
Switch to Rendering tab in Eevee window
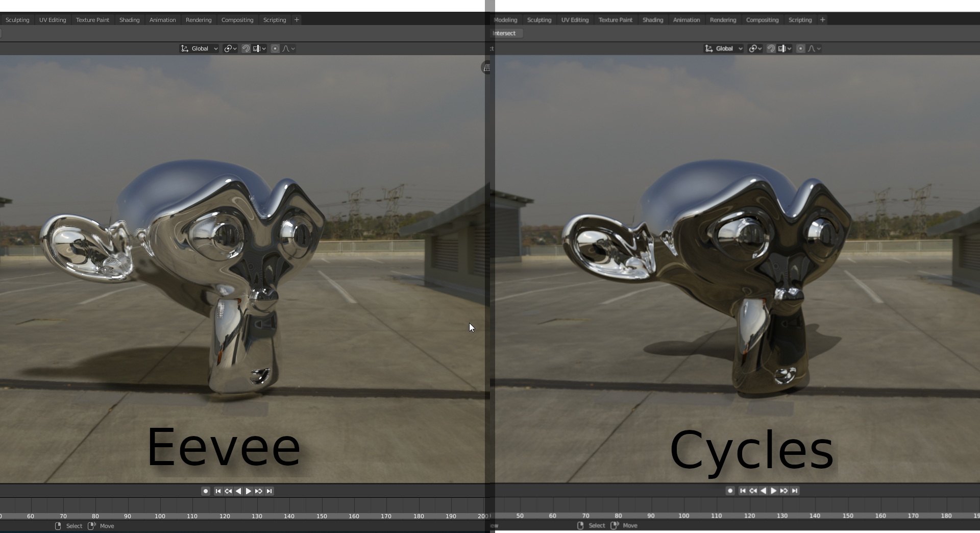199,20
